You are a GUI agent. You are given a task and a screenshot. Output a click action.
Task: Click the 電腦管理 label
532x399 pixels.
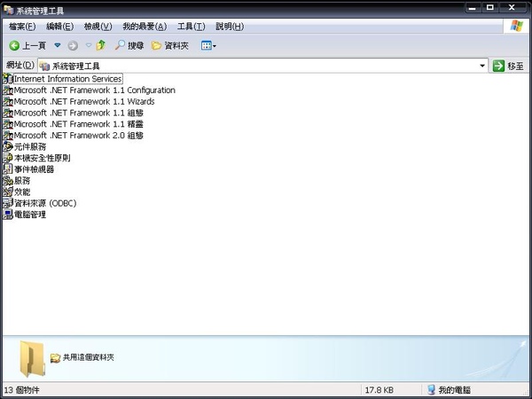(x=30, y=215)
